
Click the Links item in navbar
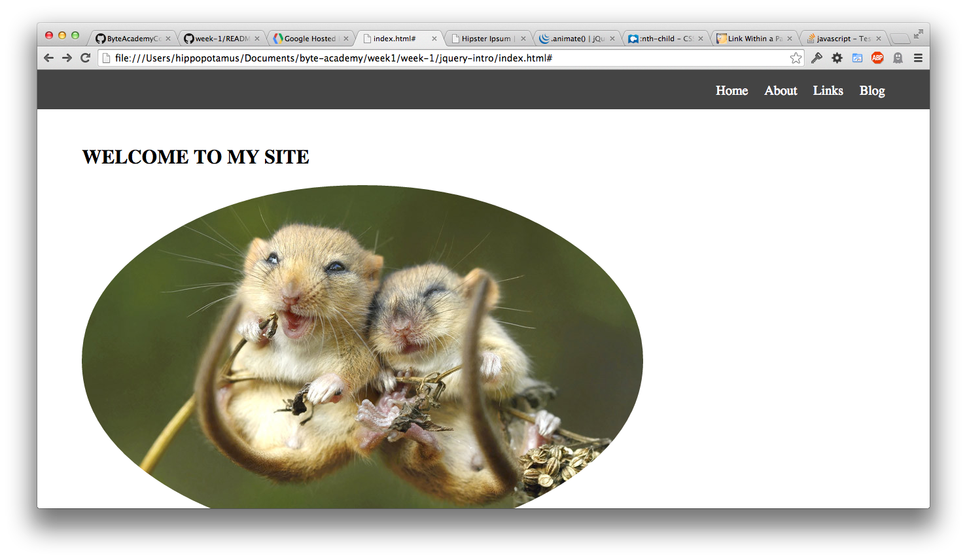[x=828, y=91]
